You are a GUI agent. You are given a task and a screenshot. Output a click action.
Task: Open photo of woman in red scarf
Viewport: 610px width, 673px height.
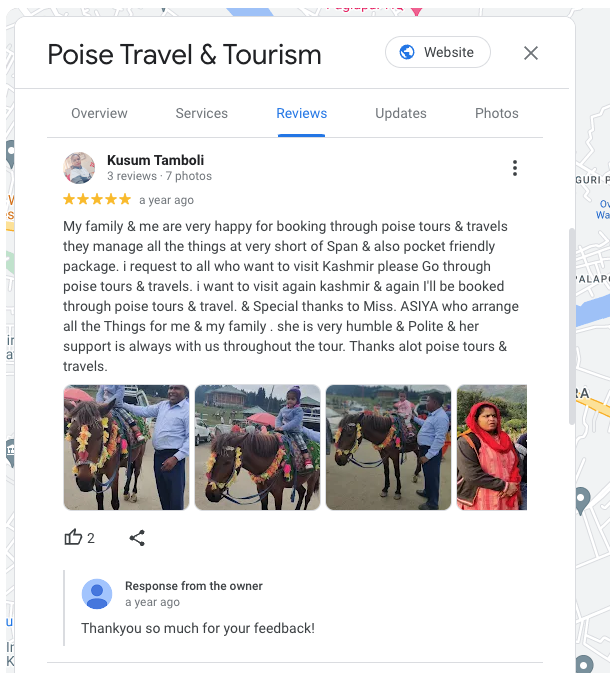coord(492,447)
